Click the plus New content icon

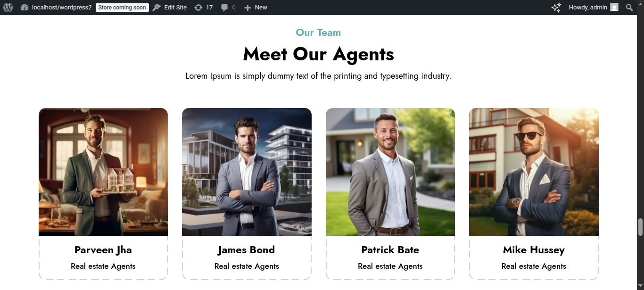248,8
